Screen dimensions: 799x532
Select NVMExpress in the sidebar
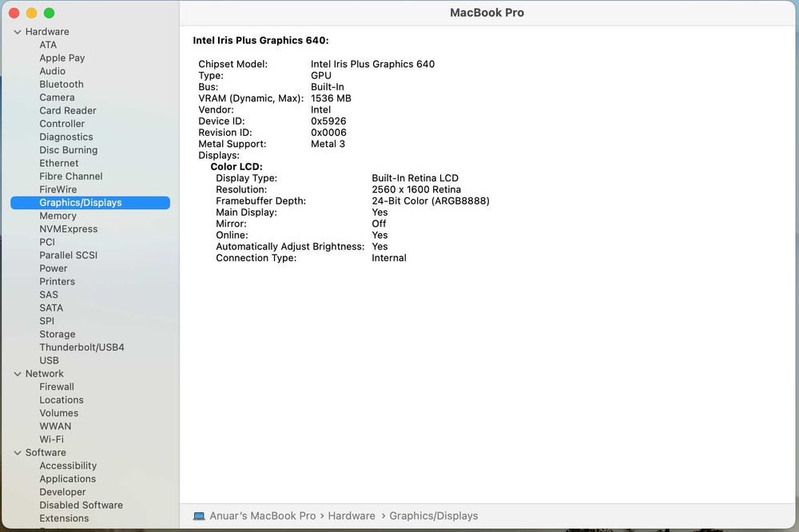68,229
